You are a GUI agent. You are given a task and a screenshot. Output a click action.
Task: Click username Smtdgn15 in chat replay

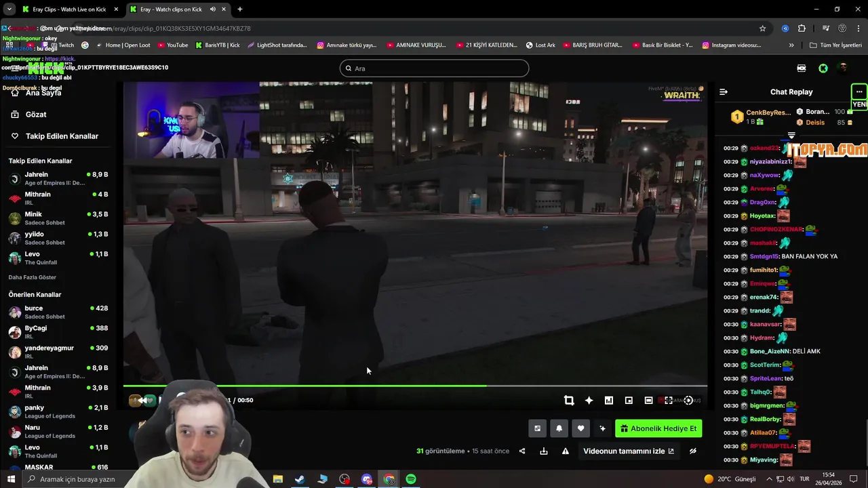tap(764, 256)
